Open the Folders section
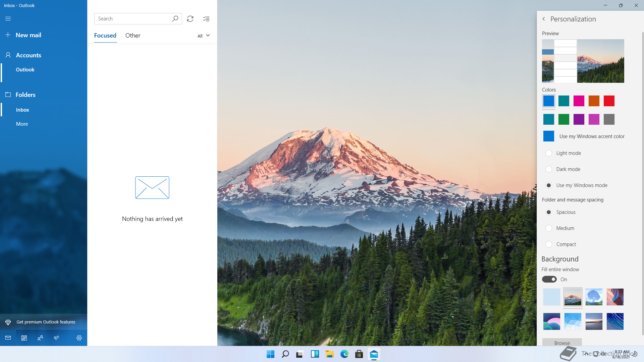644x362 pixels. coord(25,95)
